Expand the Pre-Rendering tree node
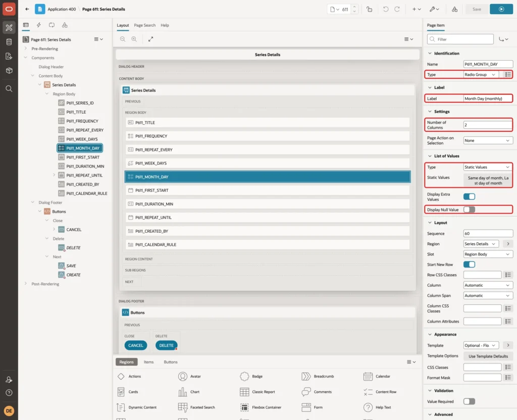The image size is (517, 420). 25,48
